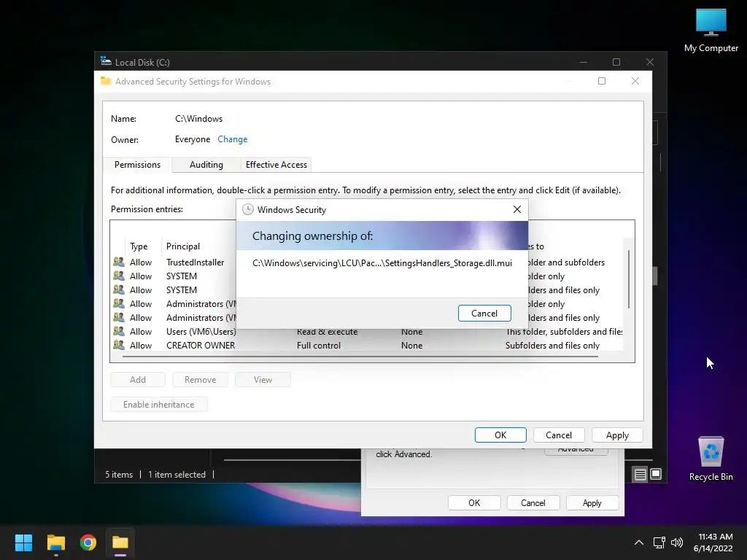The width and height of the screenshot is (747, 560).
Task: Click the active folder window taskbar icon
Action: pyautogui.click(x=120, y=542)
